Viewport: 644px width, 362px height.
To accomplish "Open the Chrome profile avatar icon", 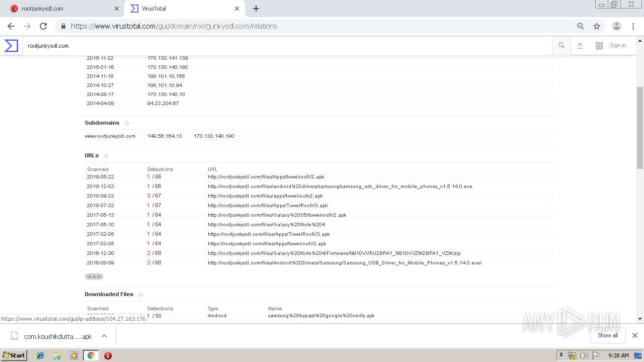I will [617, 26].
